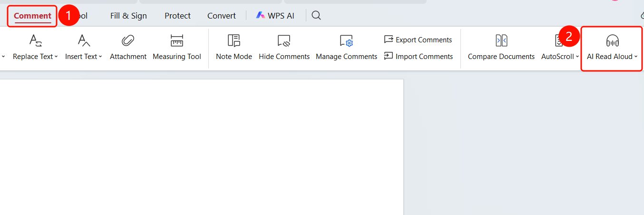The image size is (644, 215).
Task: Switch to the Fill & Sign tab
Action: (x=128, y=16)
